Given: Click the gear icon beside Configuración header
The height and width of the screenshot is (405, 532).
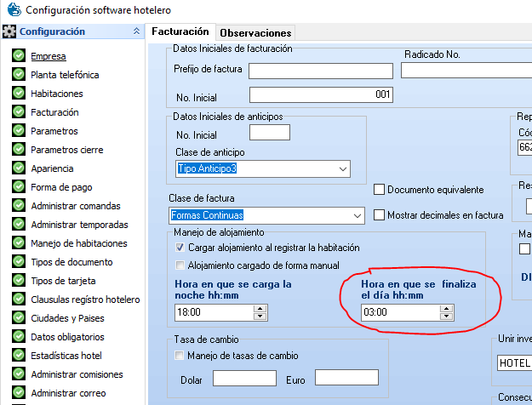Looking at the screenshot, I should tap(9, 32).
